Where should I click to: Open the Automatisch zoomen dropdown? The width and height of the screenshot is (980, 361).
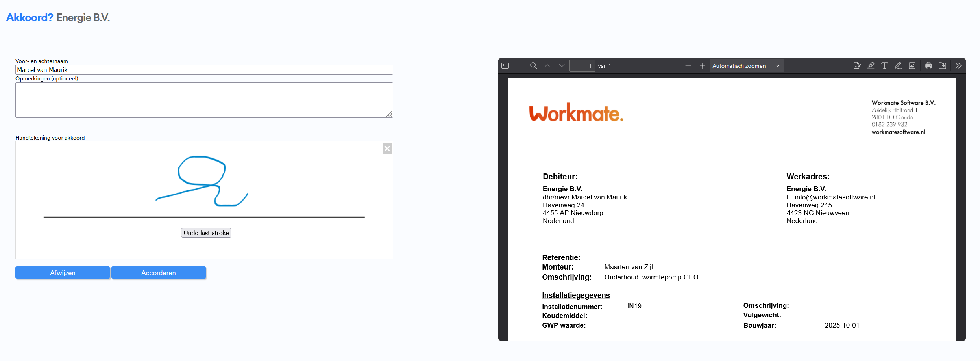coord(746,66)
